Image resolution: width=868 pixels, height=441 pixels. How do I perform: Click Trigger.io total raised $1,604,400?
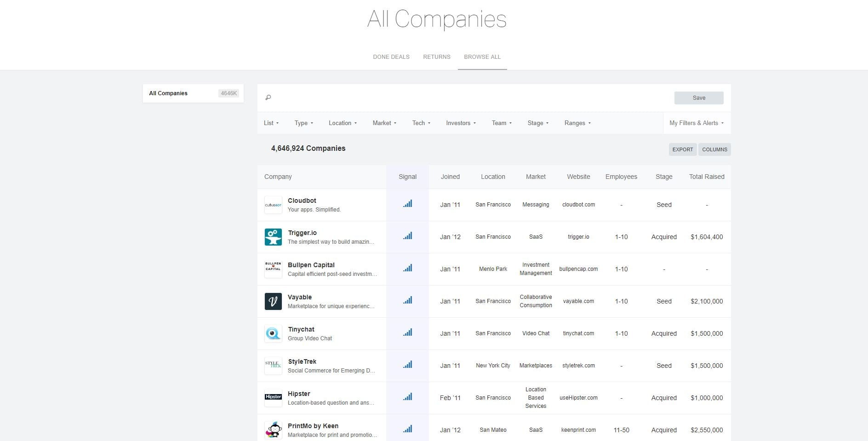(x=707, y=237)
